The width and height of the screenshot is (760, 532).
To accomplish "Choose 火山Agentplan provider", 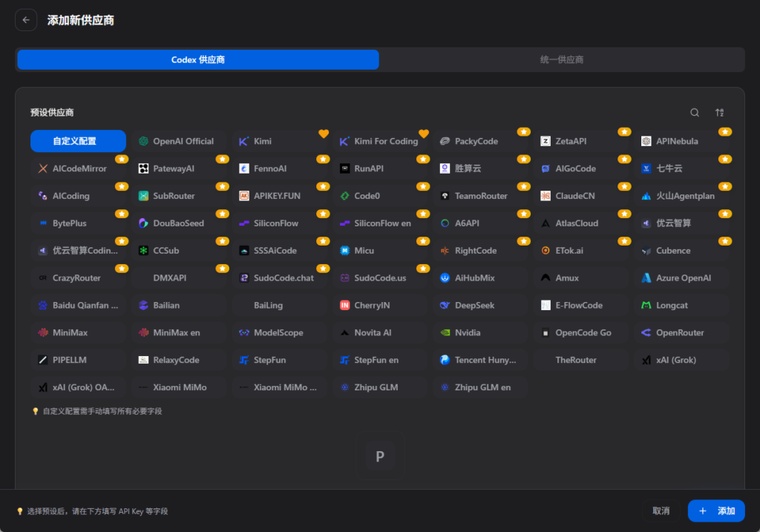I will point(681,196).
